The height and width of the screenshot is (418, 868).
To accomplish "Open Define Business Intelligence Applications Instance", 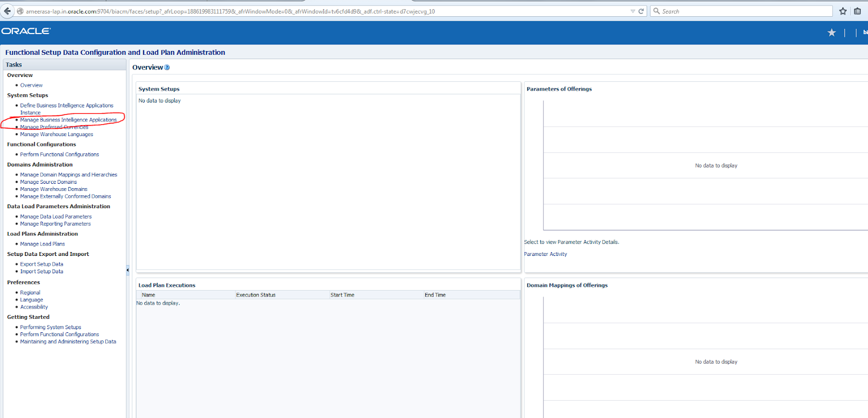I will tap(67, 109).
